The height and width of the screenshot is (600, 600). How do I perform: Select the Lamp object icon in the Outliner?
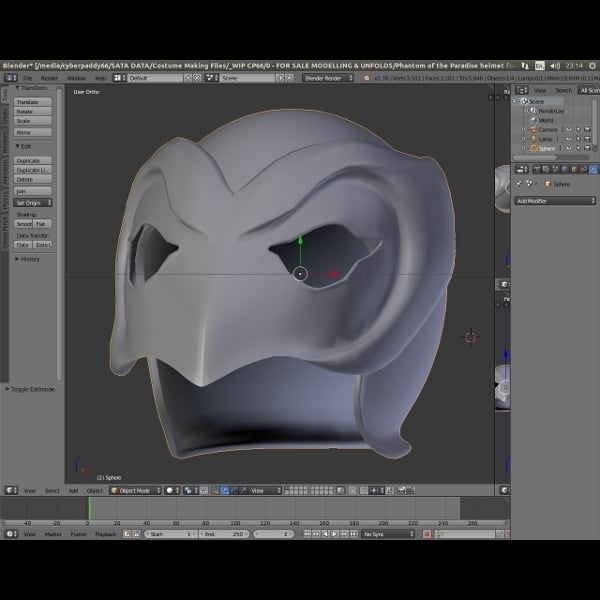533,139
